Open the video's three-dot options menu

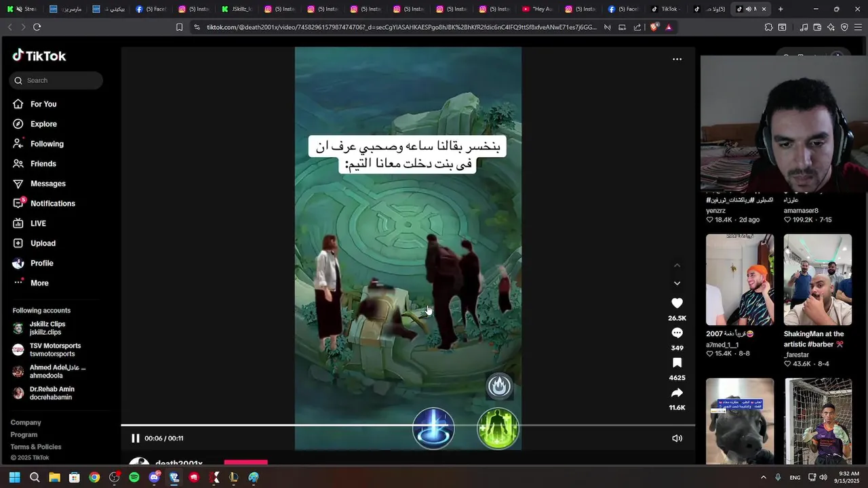coord(677,59)
